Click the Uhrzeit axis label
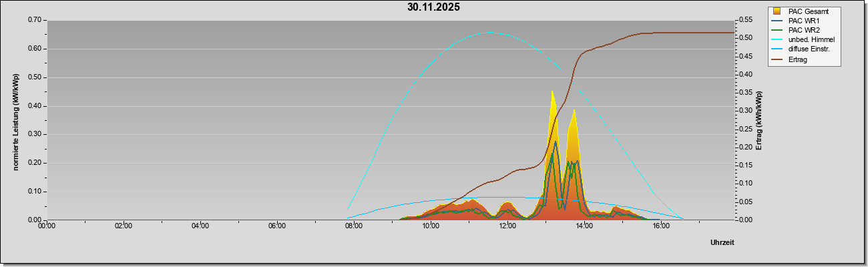Screen dimensions: 868x267 722,242
